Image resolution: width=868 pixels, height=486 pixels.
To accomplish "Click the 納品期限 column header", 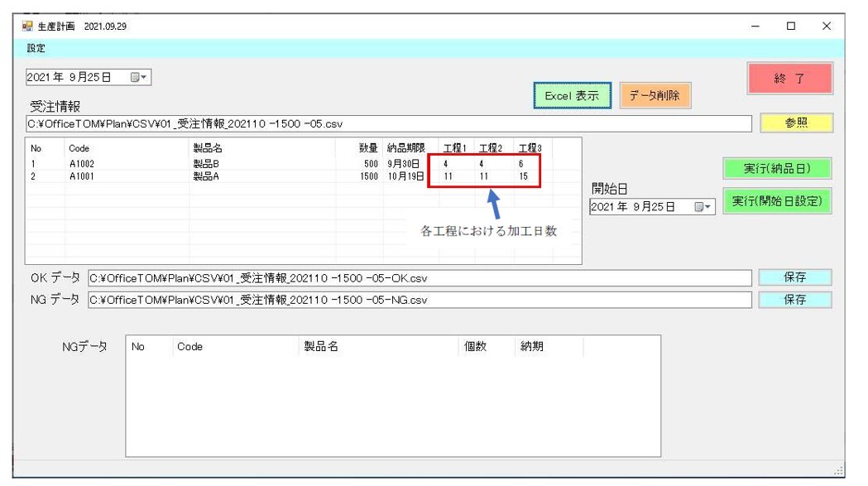I will click(x=405, y=148).
